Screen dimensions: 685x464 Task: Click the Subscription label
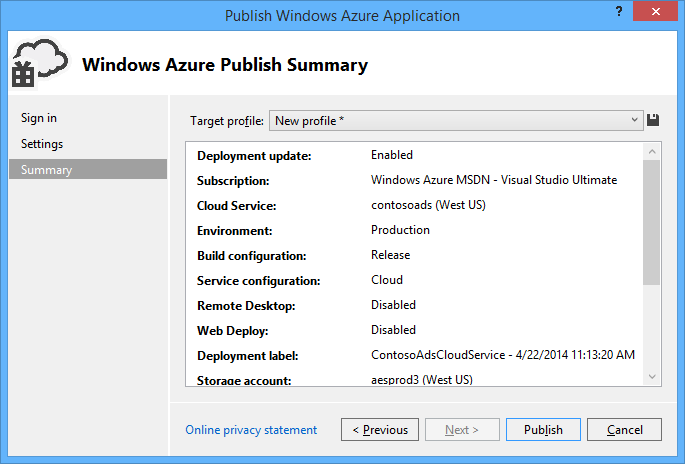point(233,181)
